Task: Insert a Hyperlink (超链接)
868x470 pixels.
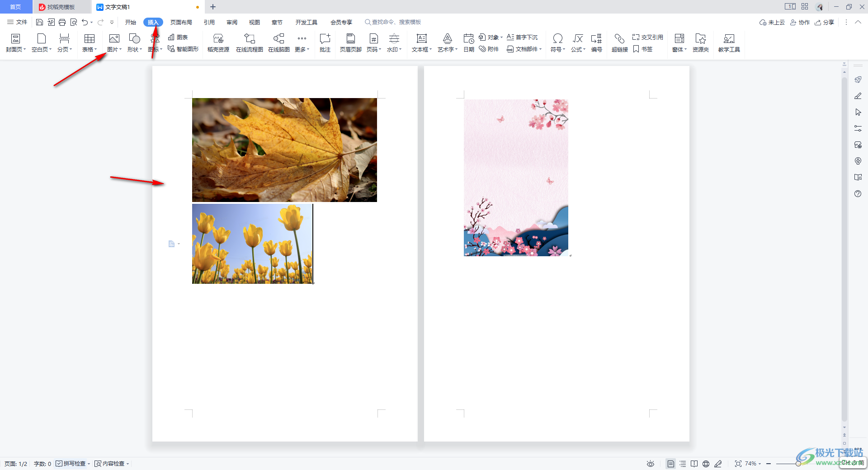Action: [620, 43]
